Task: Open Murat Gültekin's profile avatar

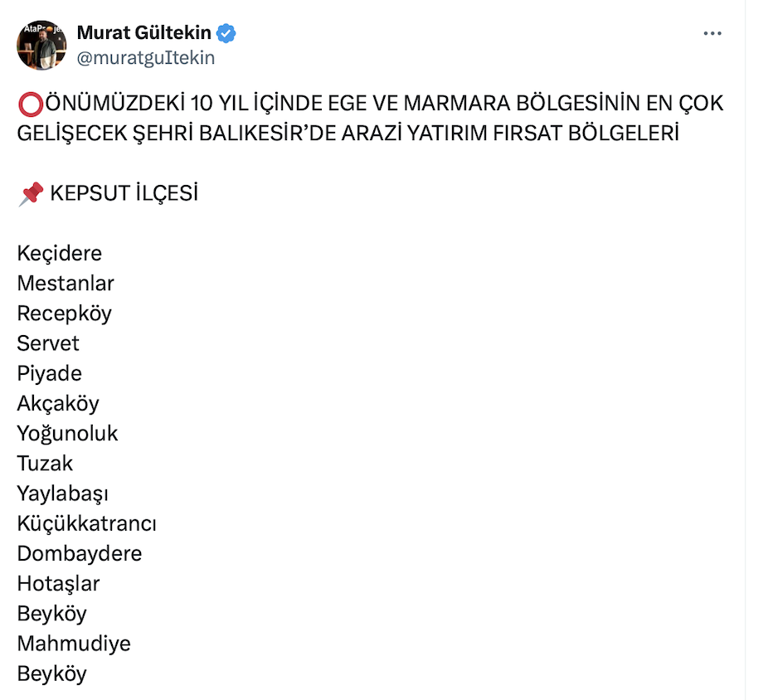Action: pos(41,46)
